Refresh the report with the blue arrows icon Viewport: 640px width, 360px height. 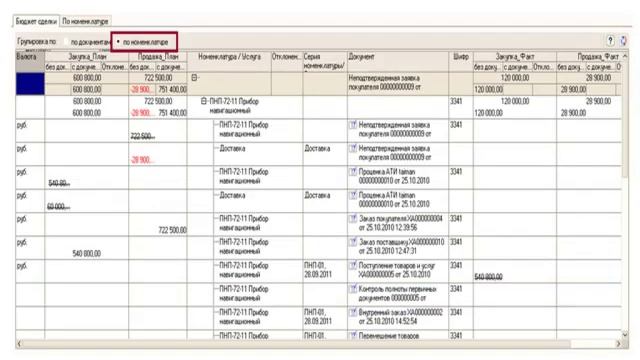[623, 40]
